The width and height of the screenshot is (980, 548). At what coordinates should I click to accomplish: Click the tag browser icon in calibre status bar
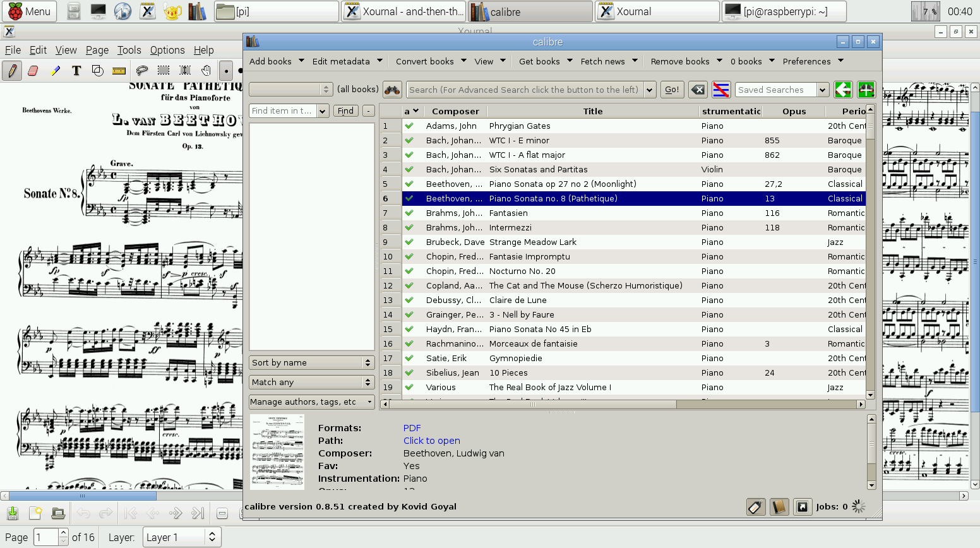[x=756, y=507]
